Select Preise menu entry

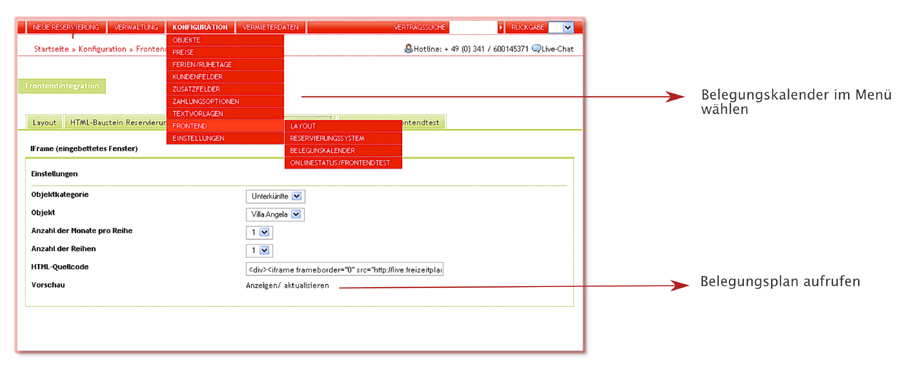[x=225, y=52]
